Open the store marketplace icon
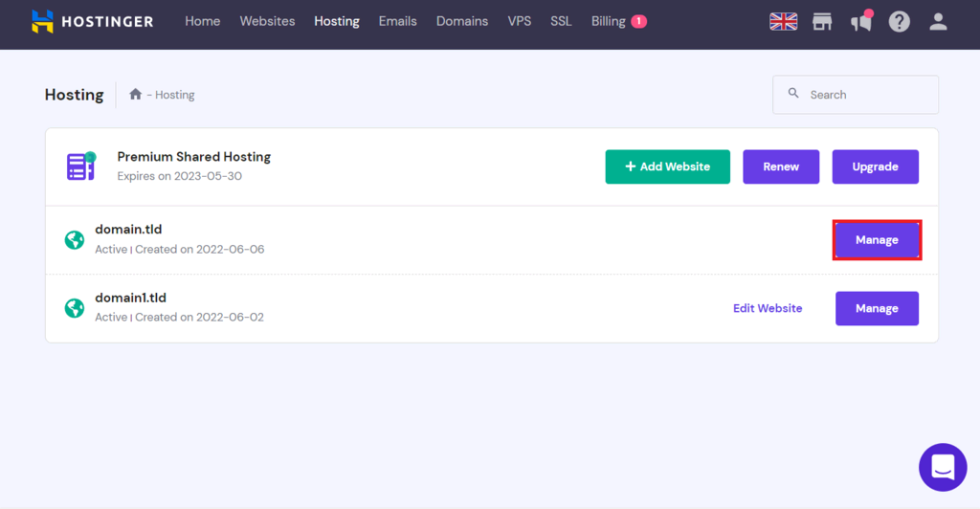 click(x=822, y=21)
